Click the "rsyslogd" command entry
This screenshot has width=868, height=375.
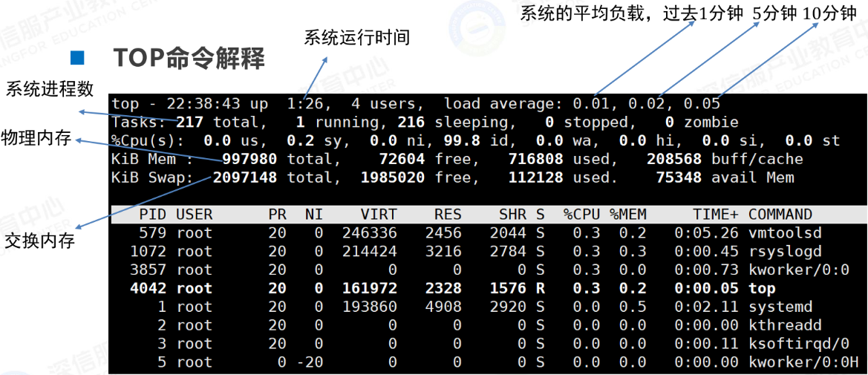pyautogui.click(x=785, y=252)
